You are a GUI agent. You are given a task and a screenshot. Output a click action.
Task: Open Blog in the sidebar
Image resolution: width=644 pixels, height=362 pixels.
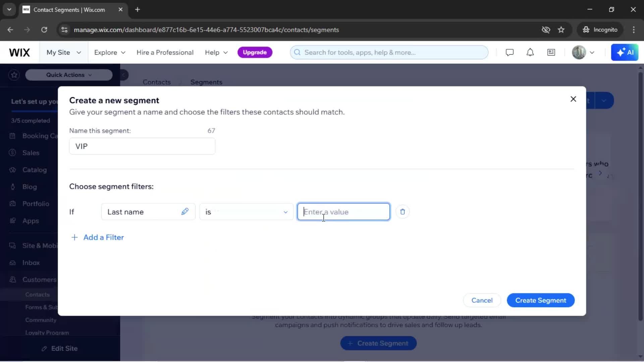[x=30, y=187]
